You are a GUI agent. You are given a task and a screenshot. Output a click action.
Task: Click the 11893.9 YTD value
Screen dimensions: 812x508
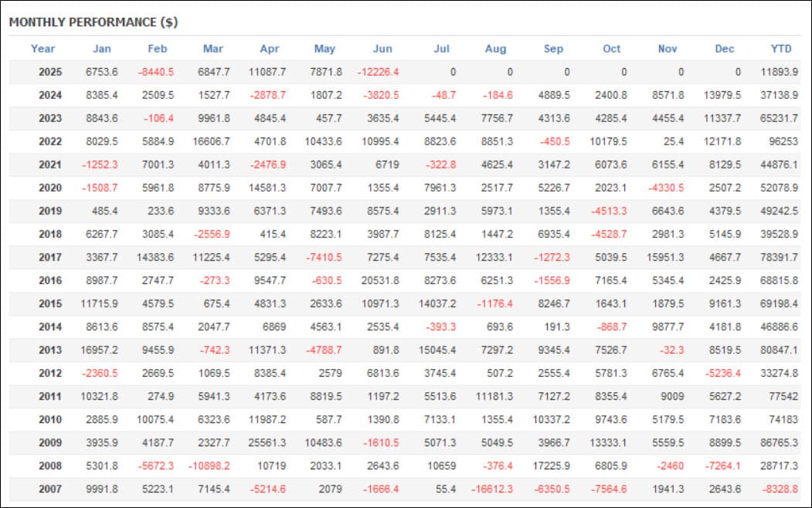point(779,72)
